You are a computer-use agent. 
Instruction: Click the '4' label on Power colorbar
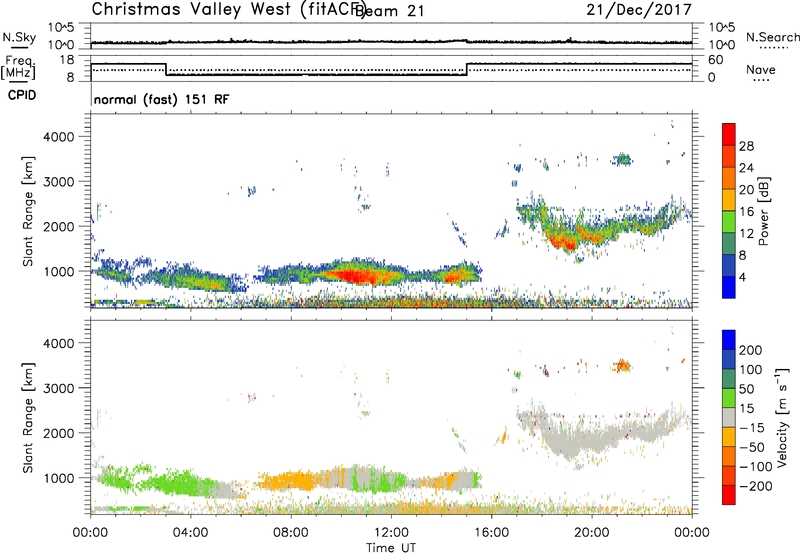point(743,278)
